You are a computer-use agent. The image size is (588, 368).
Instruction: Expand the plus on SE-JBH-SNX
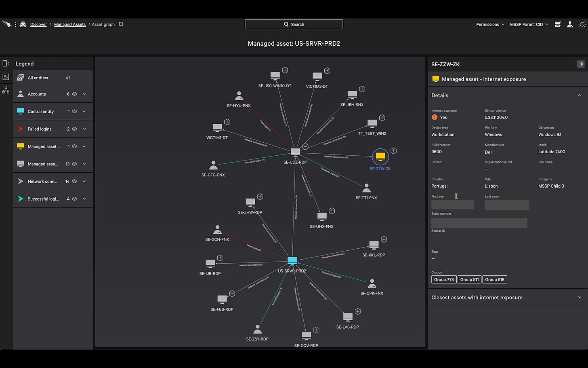[362, 89]
